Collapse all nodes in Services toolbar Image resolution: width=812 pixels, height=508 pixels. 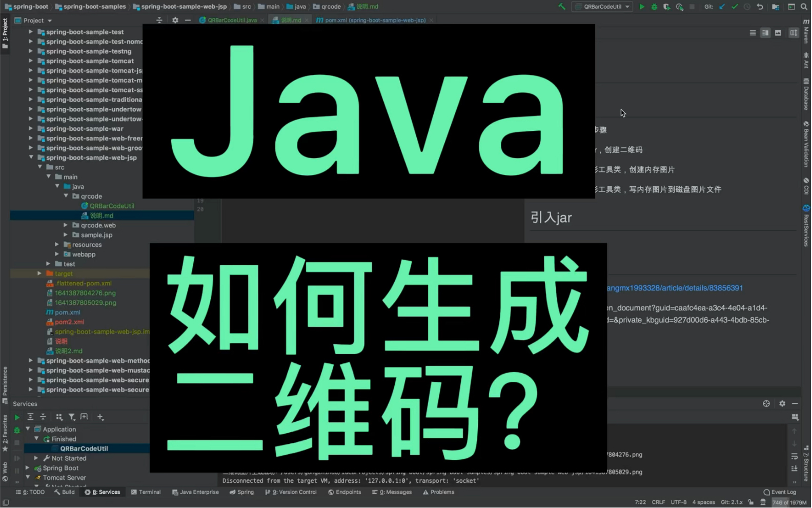pyautogui.click(x=43, y=417)
